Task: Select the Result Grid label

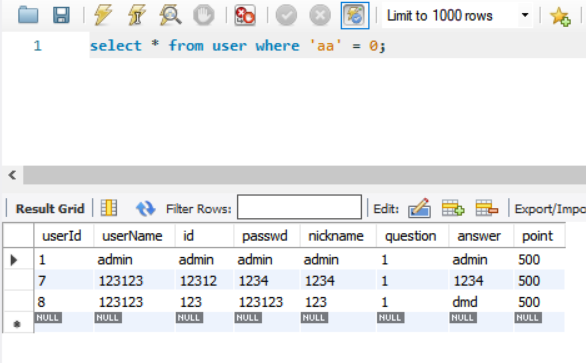Action: (50, 209)
